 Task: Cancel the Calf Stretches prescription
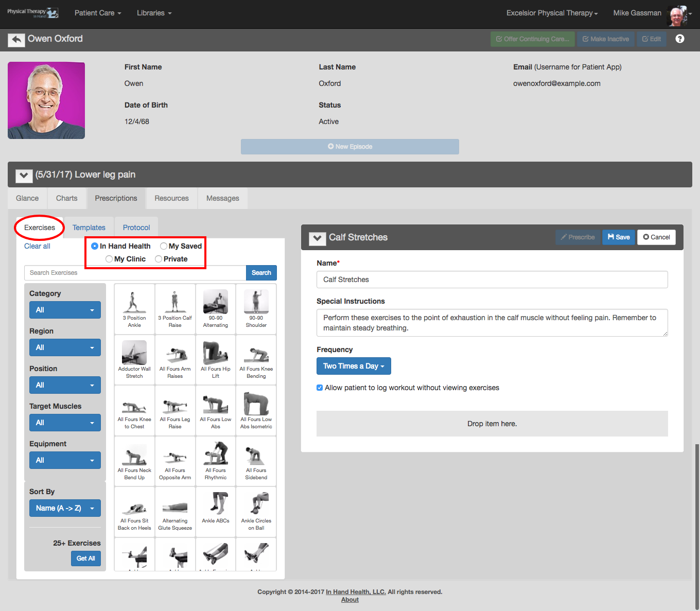(657, 237)
